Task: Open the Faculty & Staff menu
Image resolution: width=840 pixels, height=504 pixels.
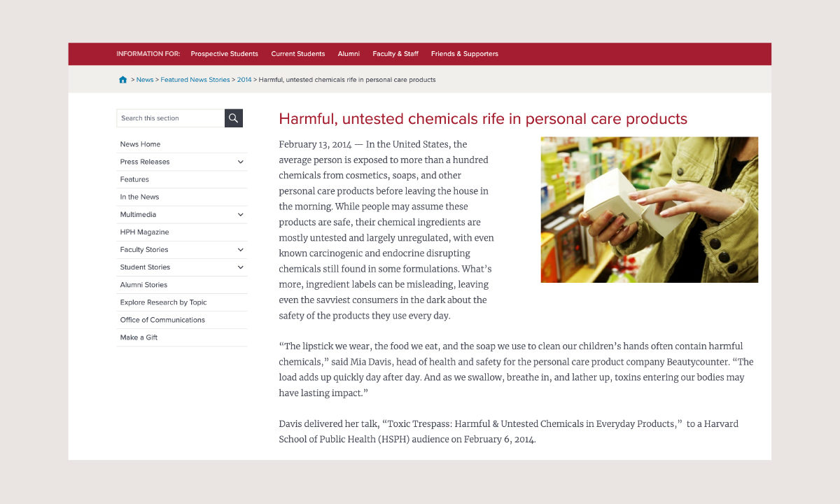Action: tap(395, 54)
